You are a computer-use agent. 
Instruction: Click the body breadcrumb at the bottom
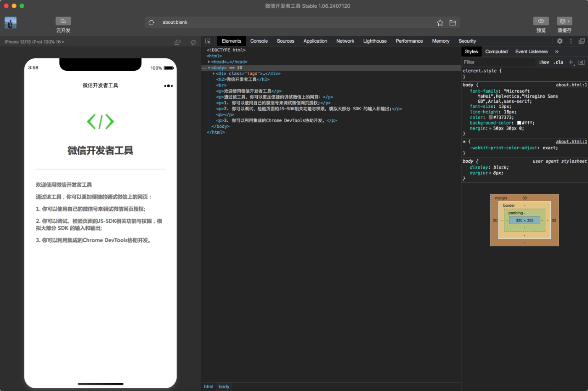tap(224, 387)
